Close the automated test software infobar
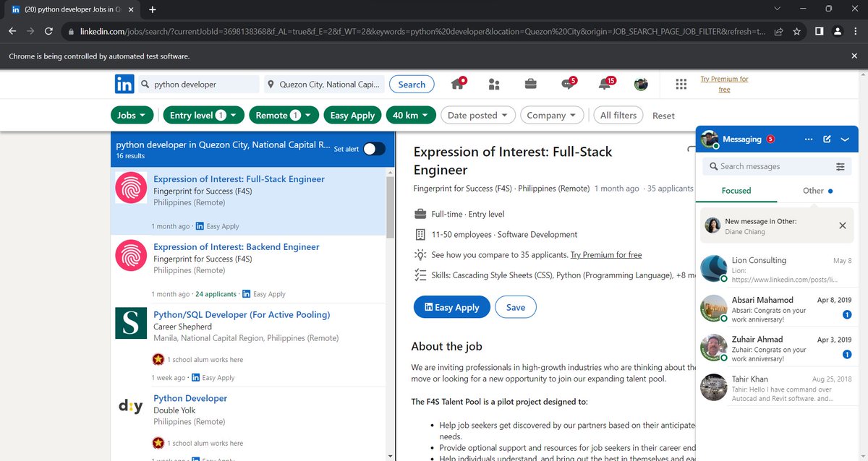Image resolution: width=868 pixels, height=461 pixels. 854,56
